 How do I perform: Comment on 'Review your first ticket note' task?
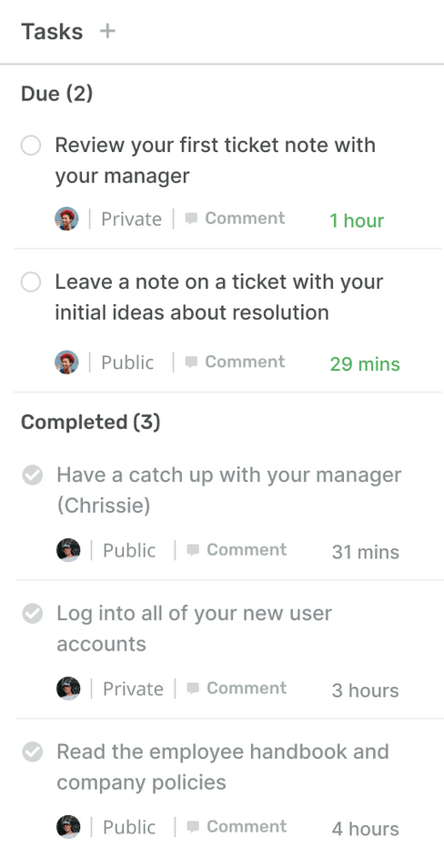(x=235, y=218)
